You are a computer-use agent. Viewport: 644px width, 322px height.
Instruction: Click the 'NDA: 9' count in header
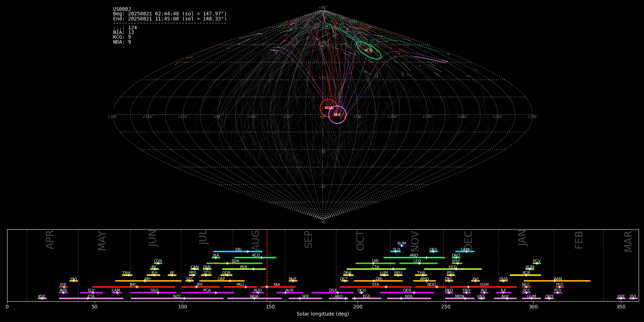pos(122,42)
